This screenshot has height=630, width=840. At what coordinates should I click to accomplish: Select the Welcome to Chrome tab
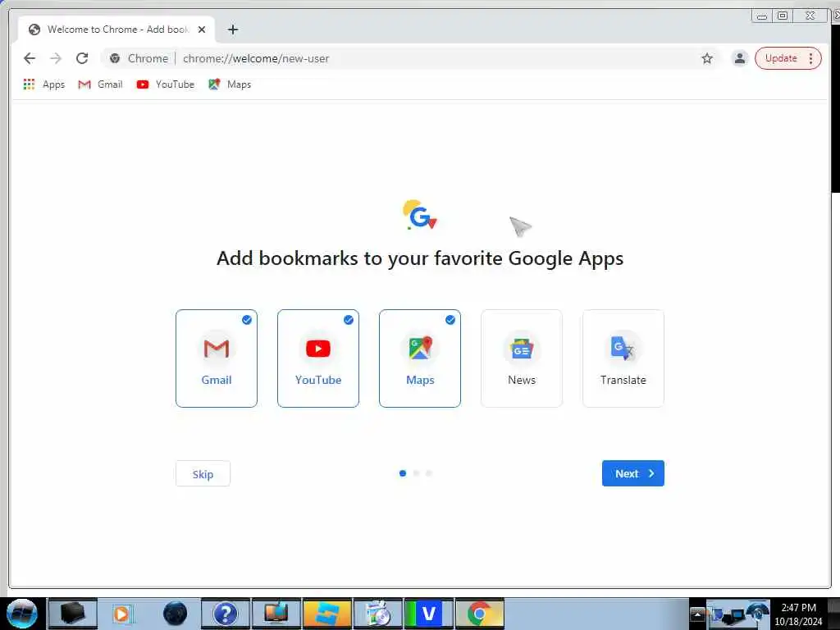pos(116,30)
